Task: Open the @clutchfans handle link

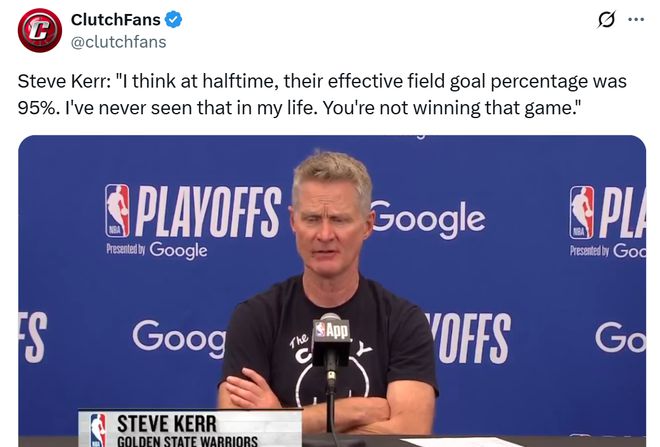Action: [118, 42]
